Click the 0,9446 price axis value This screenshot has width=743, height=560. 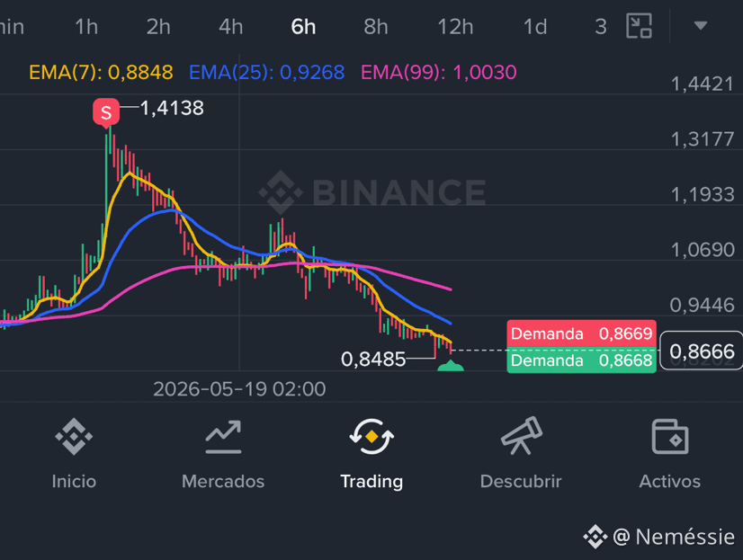tap(703, 305)
